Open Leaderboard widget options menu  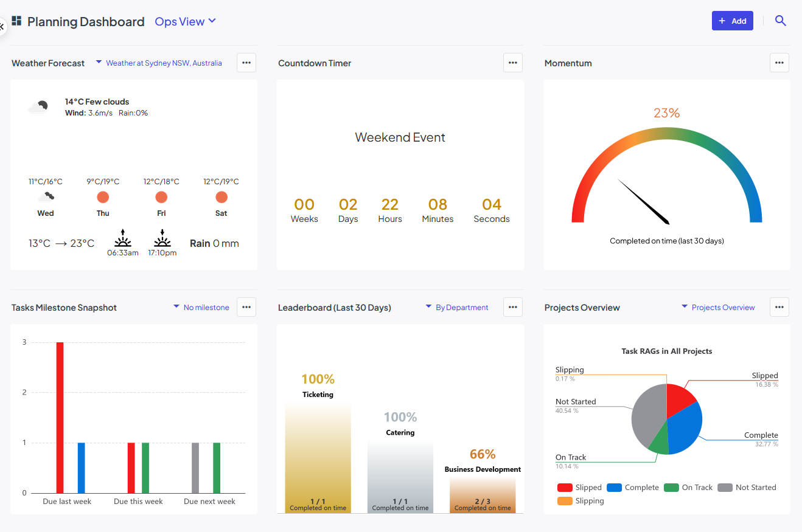513,307
